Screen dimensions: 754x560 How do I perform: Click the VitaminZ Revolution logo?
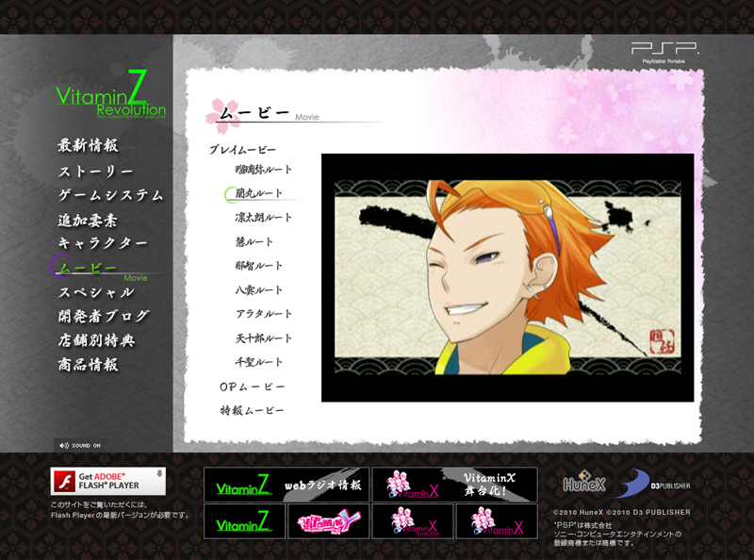coord(111,95)
